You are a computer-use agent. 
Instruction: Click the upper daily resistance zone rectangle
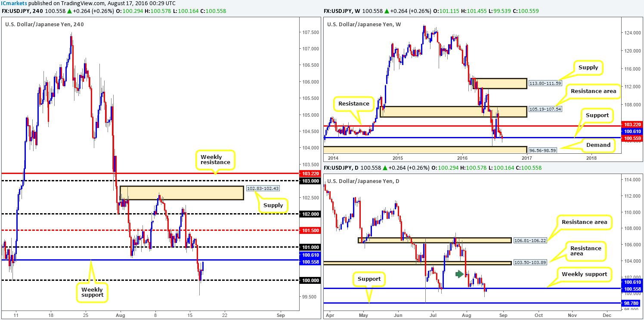tap(434, 240)
